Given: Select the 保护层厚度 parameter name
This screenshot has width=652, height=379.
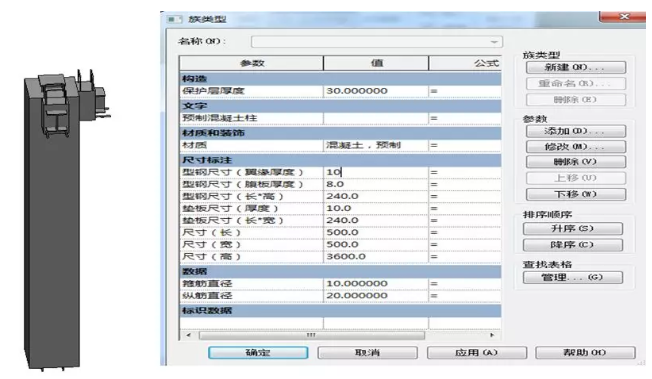Looking at the screenshot, I should 213,91.
